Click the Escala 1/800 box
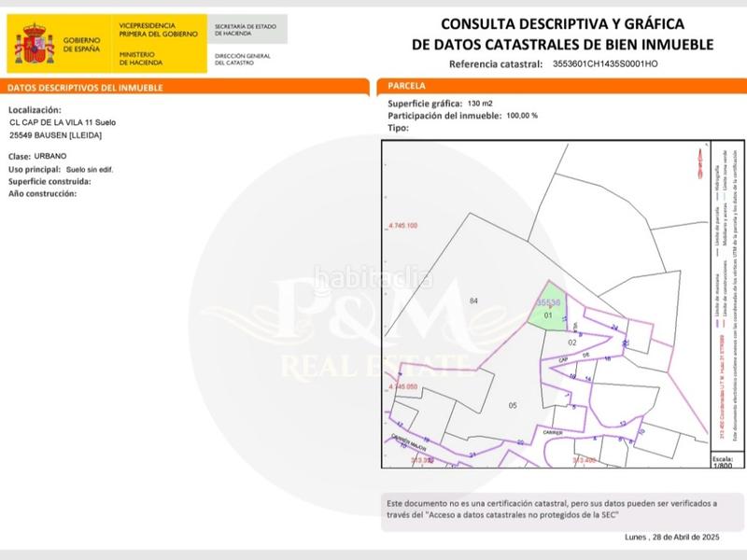 pyautogui.click(x=722, y=464)
